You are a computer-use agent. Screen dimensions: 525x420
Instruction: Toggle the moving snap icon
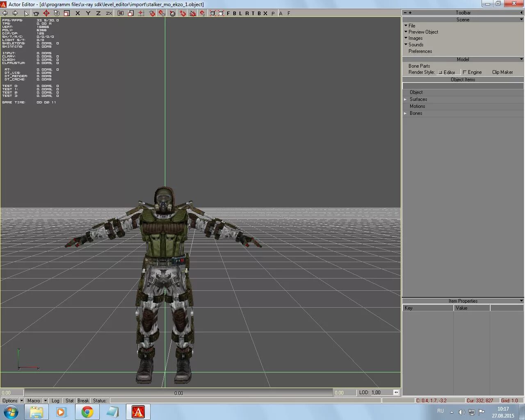[162, 13]
